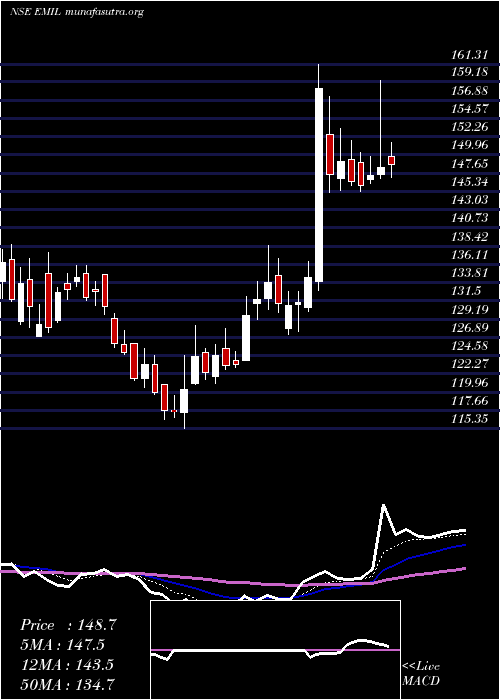The image size is (500, 700).
Task: Click the 143.03 price axis label
Action: pyautogui.click(x=470, y=200)
